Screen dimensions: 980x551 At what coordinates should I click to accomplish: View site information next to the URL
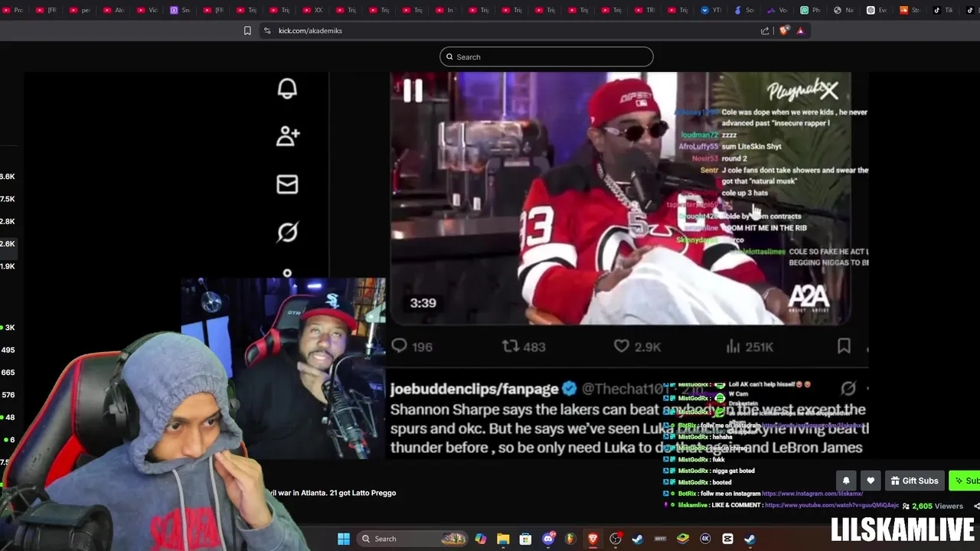tap(266, 31)
